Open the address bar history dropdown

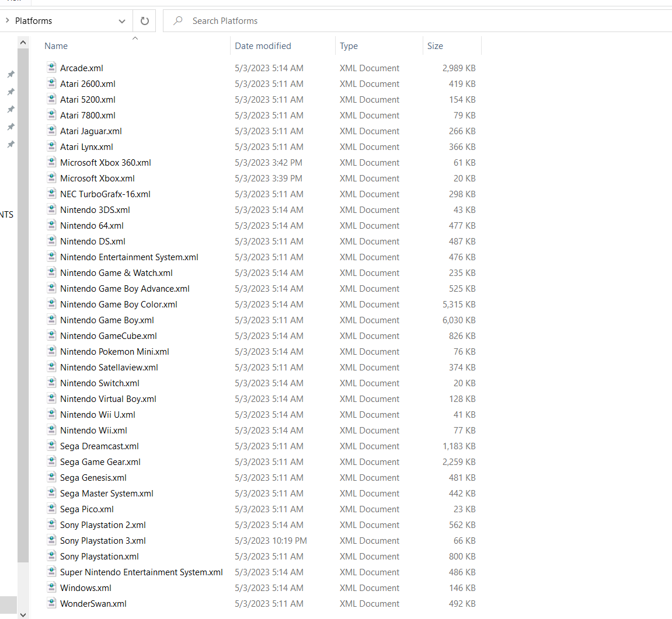point(122,21)
